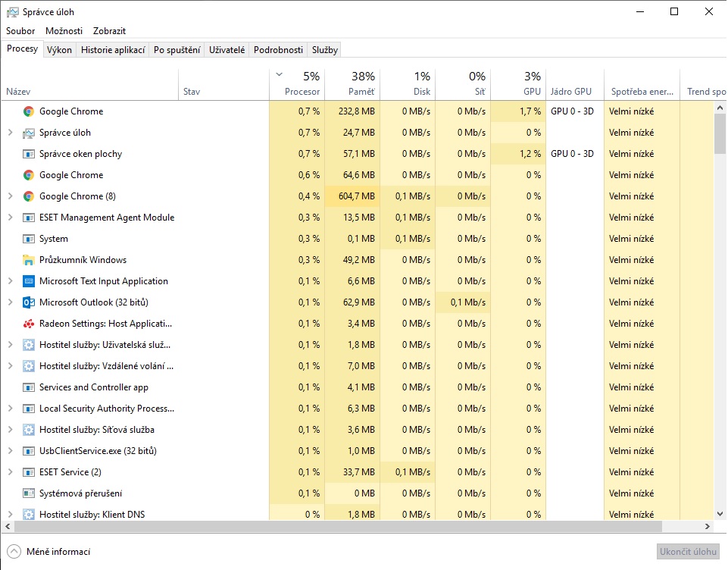Expand the Google Chrome (8) group

[x=10, y=196]
